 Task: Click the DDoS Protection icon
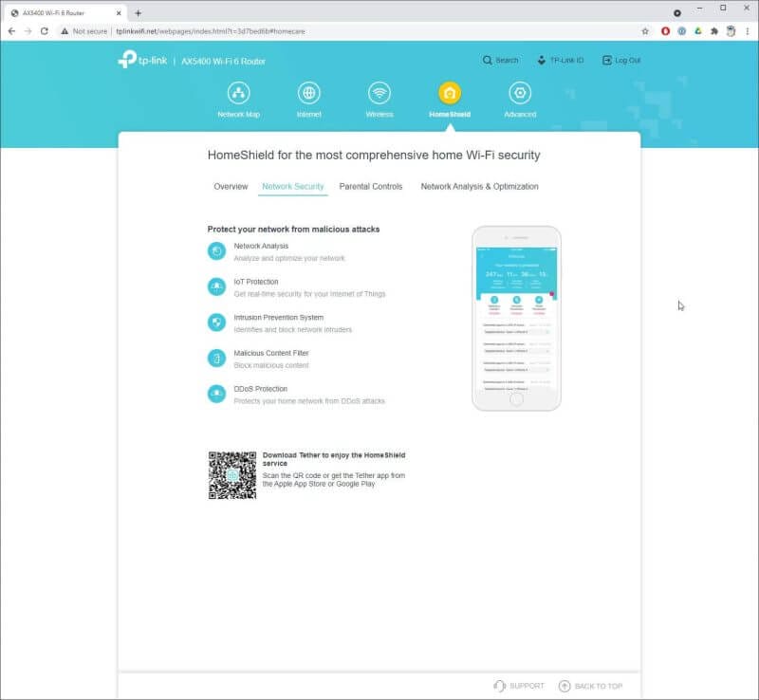(216, 394)
